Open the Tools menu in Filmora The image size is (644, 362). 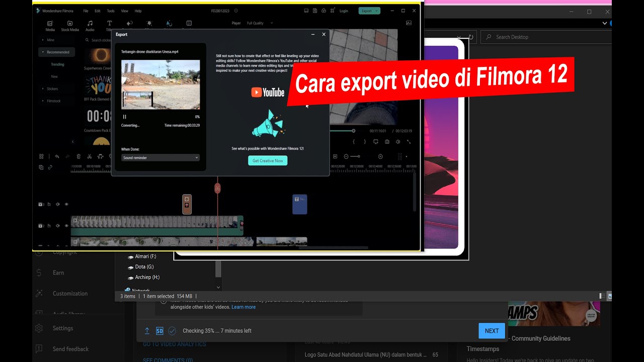tap(111, 11)
